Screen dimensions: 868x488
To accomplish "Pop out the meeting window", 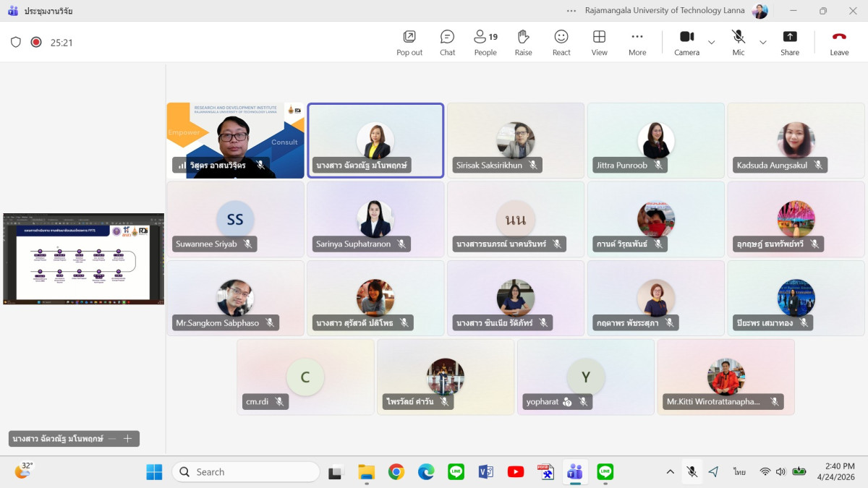I will [x=409, y=42].
